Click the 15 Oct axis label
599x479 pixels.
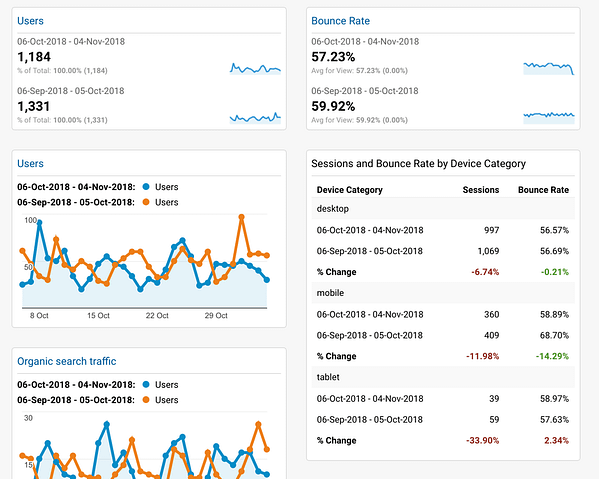pyautogui.click(x=98, y=316)
